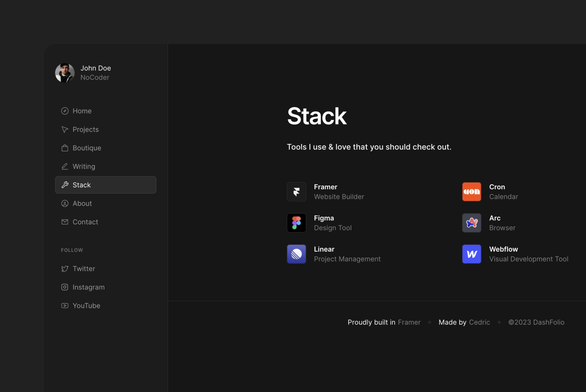
Task: Click the Projects cursor arrow icon
Action: tap(65, 130)
